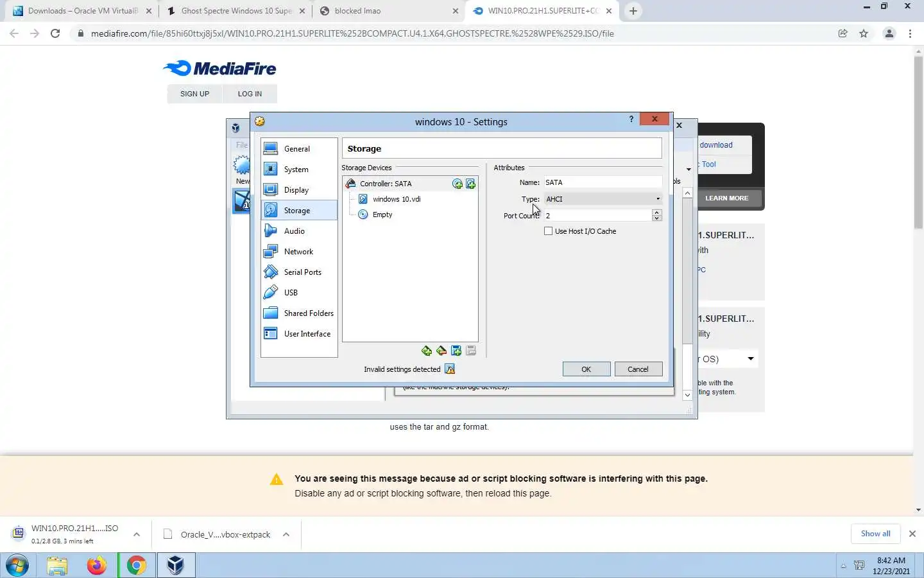Click MediaFire logo
Viewport: 924px width, 578px height.
click(x=219, y=68)
